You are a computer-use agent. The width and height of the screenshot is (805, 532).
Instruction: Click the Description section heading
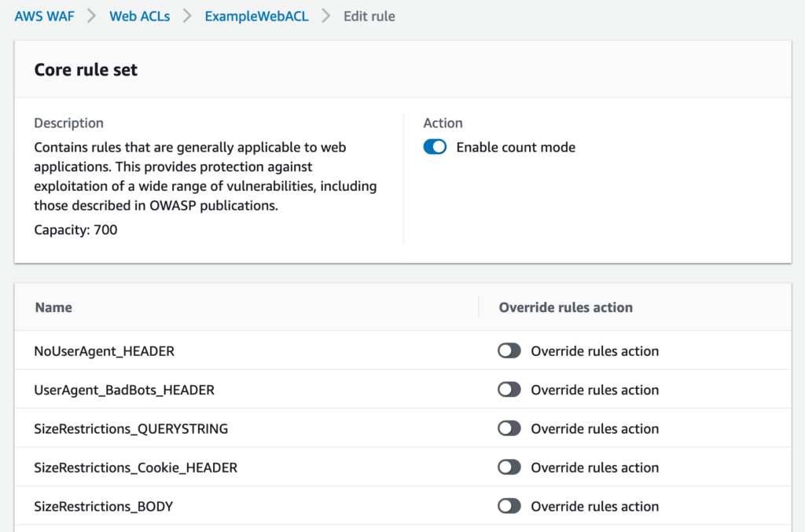[68, 123]
